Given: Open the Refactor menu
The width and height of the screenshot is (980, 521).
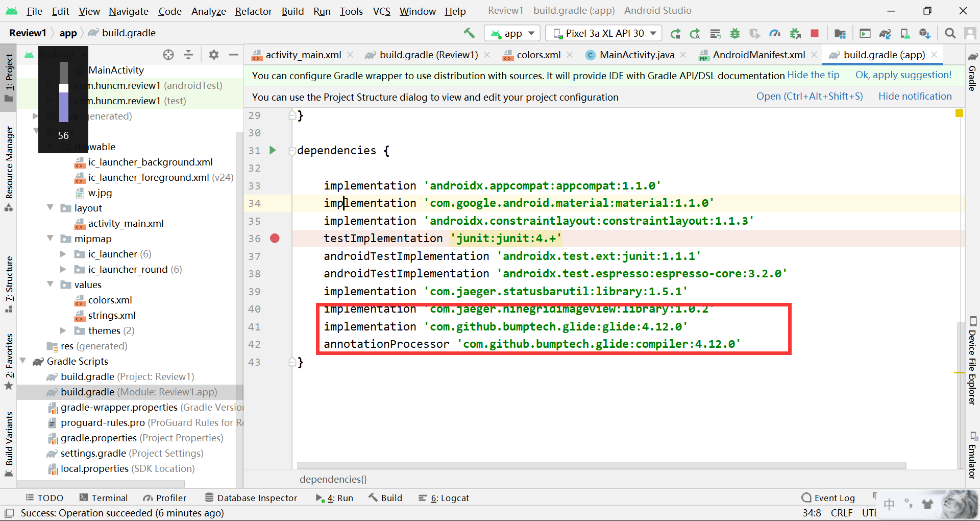Looking at the screenshot, I should click(253, 11).
